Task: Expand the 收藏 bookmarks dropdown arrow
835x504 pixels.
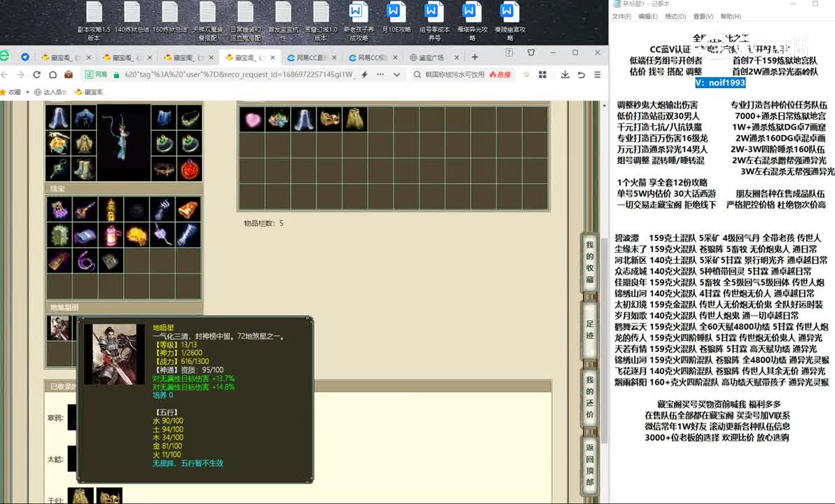Action: point(28,92)
